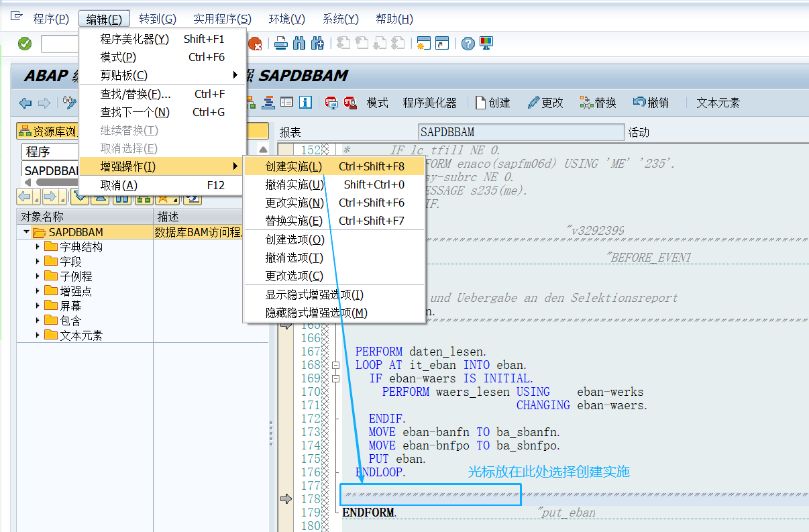Expand the 增强点 tree node

(38, 290)
